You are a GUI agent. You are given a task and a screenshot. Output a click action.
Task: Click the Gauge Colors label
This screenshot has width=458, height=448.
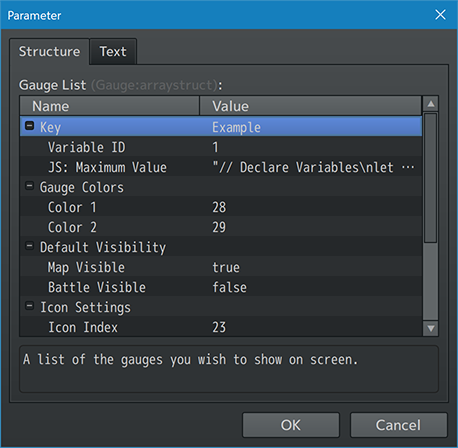[x=82, y=187]
